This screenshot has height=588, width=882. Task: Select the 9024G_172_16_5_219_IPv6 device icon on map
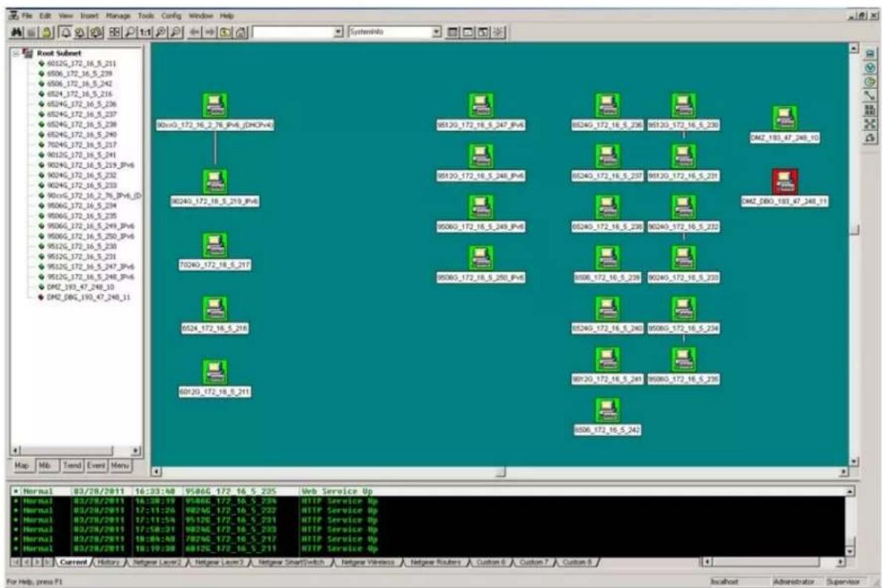click(215, 182)
